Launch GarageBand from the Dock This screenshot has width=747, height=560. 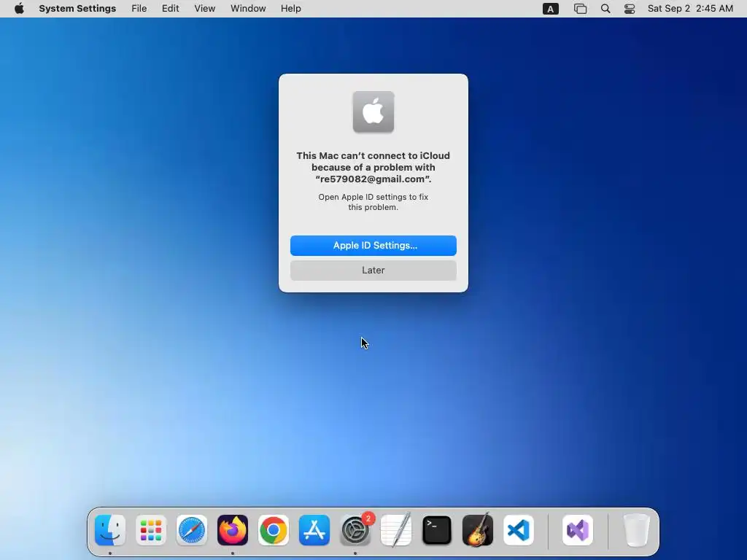(478, 530)
